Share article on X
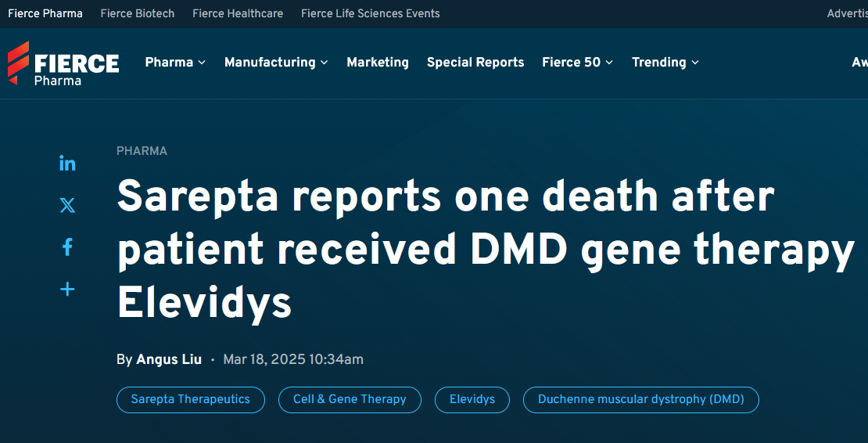 coord(67,206)
